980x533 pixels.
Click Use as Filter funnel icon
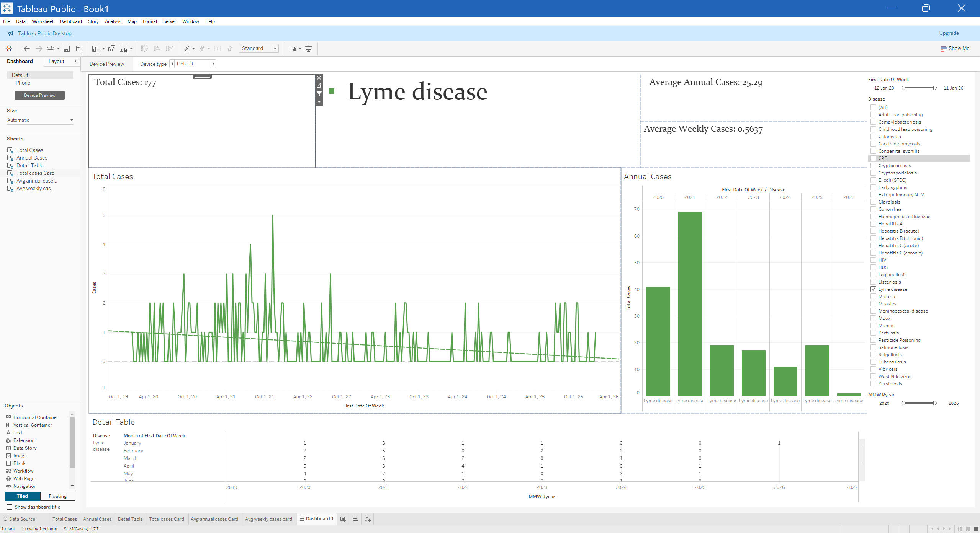[x=319, y=94]
